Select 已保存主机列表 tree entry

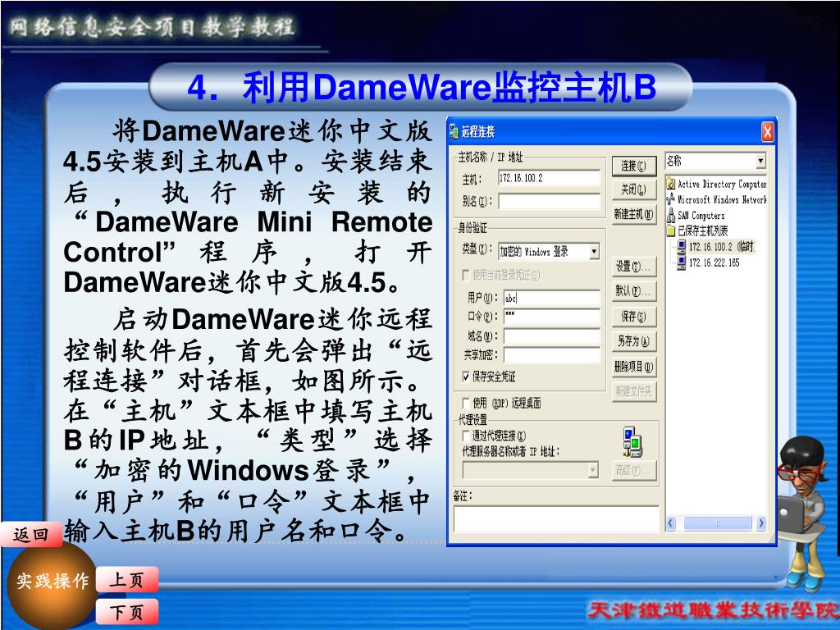coord(702,231)
